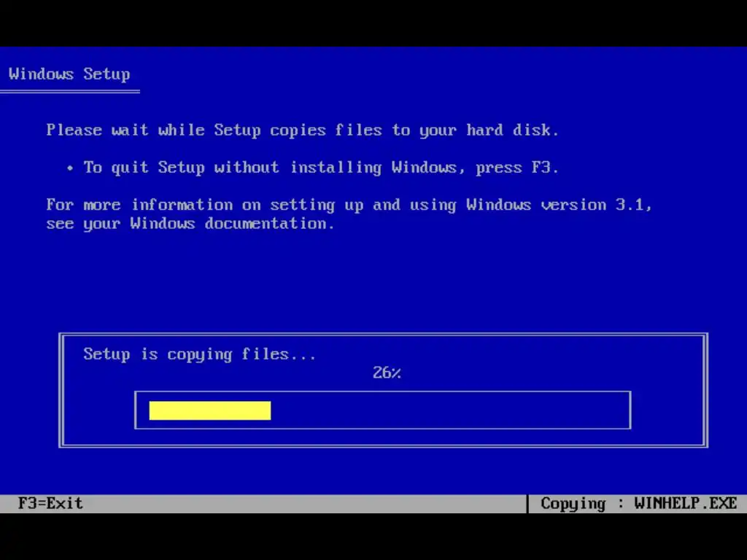This screenshot has width=747, height=560.
Task: Click the F3=Exit status bar label
Action: pos(50,503)
